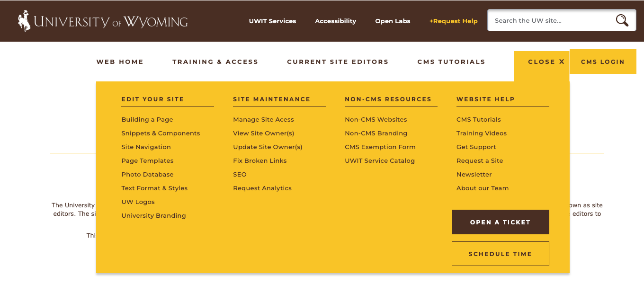
Task: Open UWIT Services in top bar
Action: 272,21
